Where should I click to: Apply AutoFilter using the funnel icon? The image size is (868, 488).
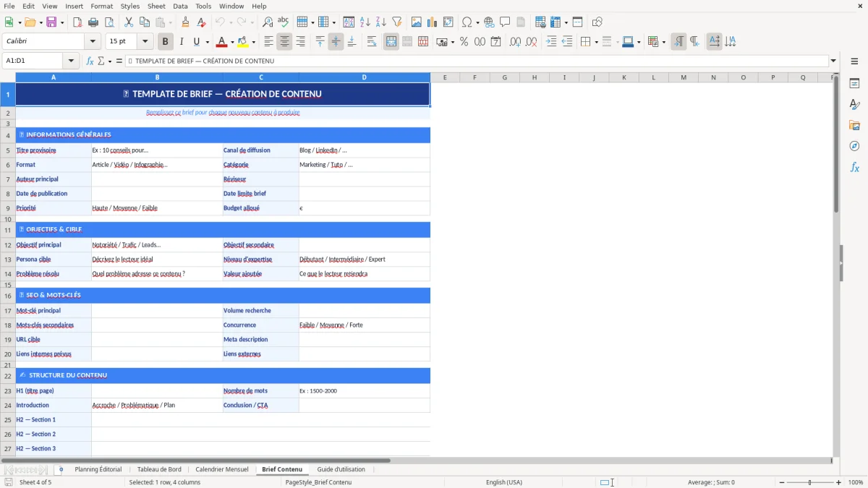click(x=396, y=22)
